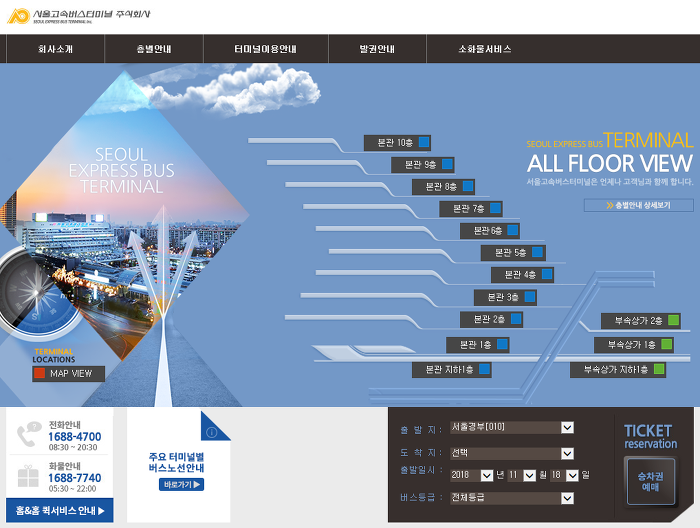Click the Seoul Express Bus Terminal logo
This screenshot has width=700, height=528.
pos(79,16)
